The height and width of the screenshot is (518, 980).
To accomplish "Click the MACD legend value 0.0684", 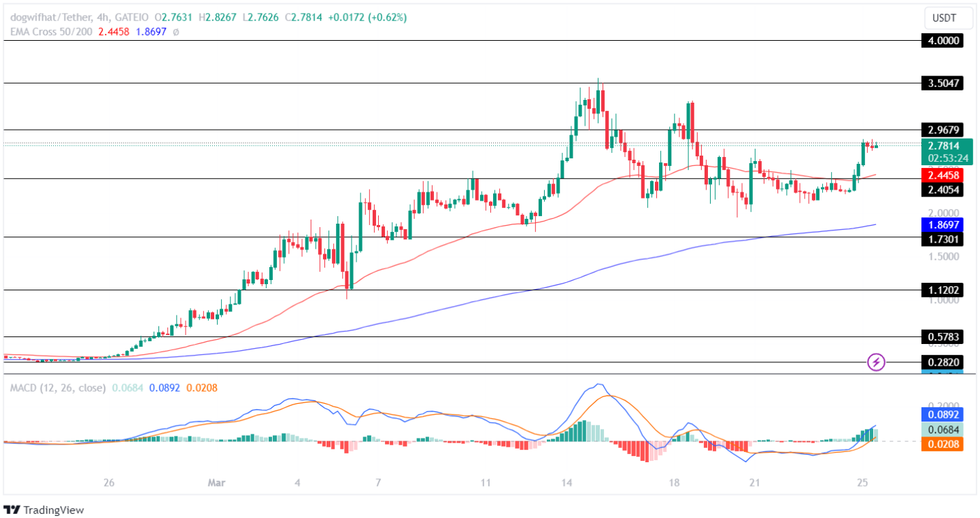I will (x=126, y=387).
